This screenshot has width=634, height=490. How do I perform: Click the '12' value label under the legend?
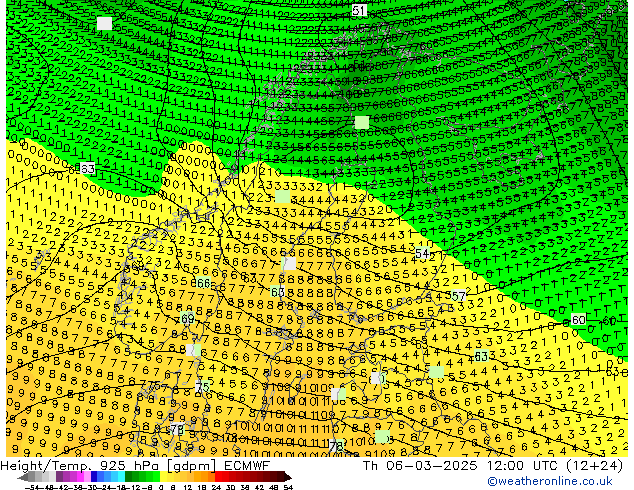188,488
